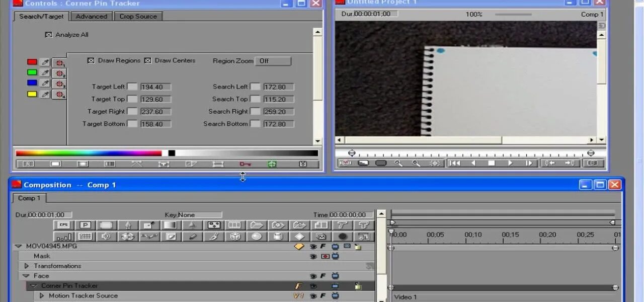Disable the Draw Regions checkbox
The image size is (644, 302).
coord(91,60)
